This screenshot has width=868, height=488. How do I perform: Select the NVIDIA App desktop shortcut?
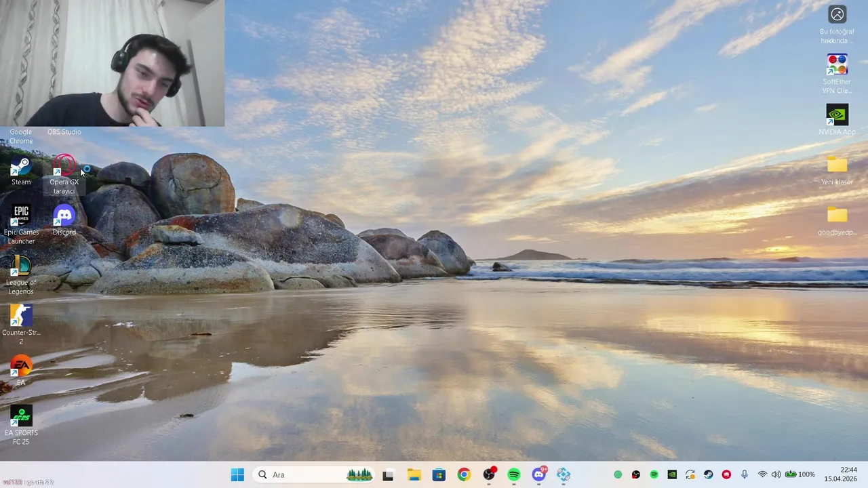(837, 120)
